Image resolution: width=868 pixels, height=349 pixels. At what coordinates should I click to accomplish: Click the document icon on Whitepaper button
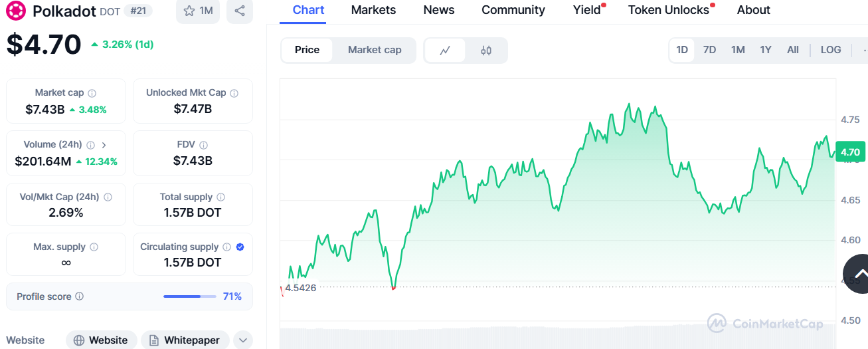[x=154, y=340]
